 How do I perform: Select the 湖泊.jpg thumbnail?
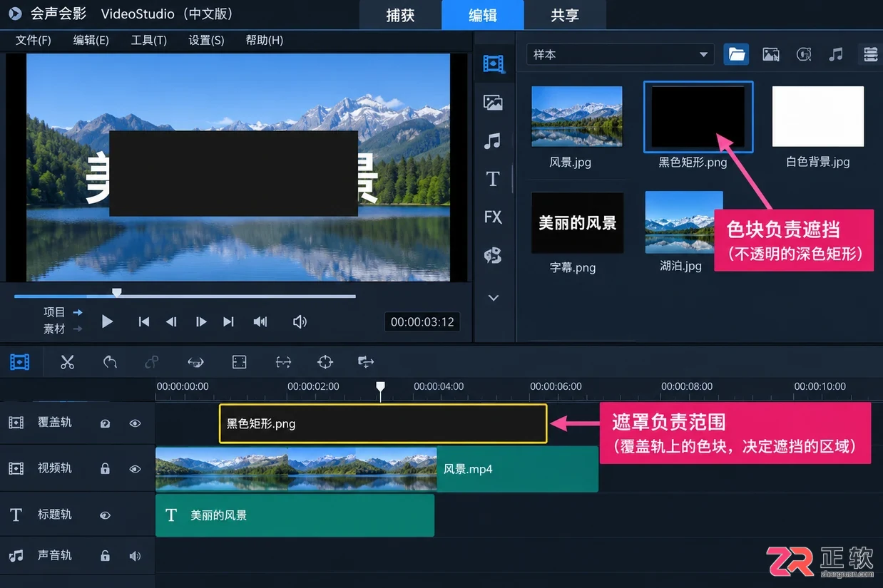click(x=684, y=222)
